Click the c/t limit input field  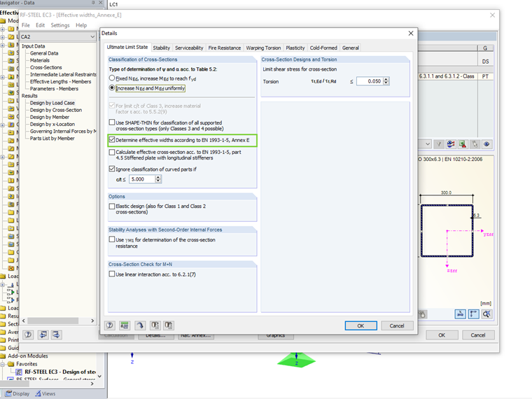tap(142, 179)
